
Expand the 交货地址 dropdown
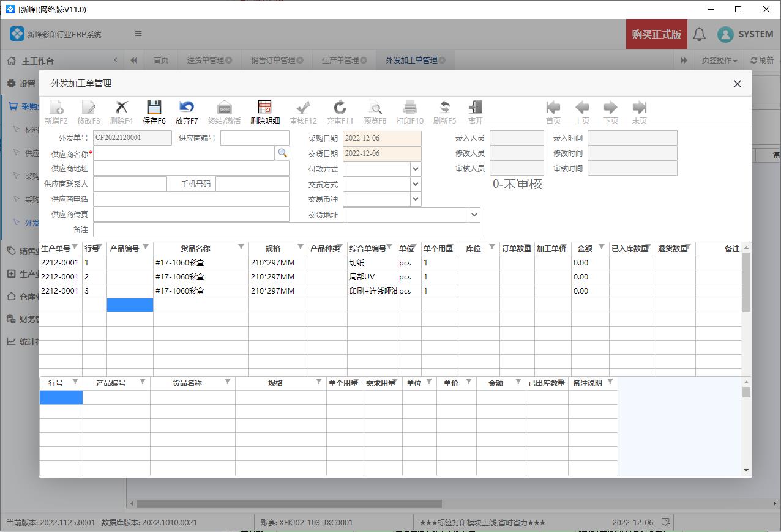pos(474,215)
